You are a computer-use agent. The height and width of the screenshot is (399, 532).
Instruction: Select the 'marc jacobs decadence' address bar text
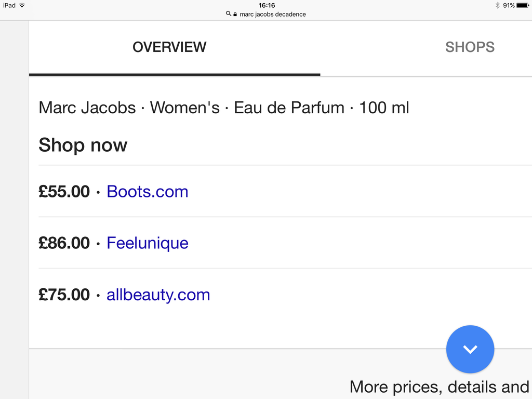click(272, 14)
